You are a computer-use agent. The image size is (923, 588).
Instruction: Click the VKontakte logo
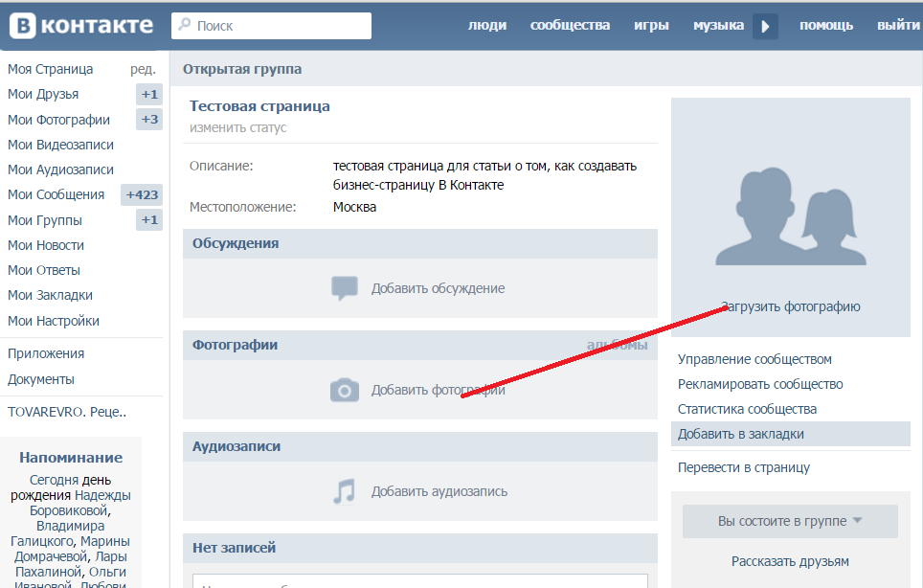pyautogui.click(x=81, y=25)
